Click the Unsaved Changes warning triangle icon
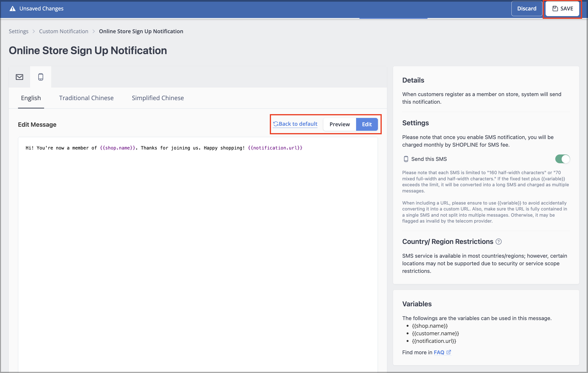This screenshot has height=373, width=588. coord(13,9)
